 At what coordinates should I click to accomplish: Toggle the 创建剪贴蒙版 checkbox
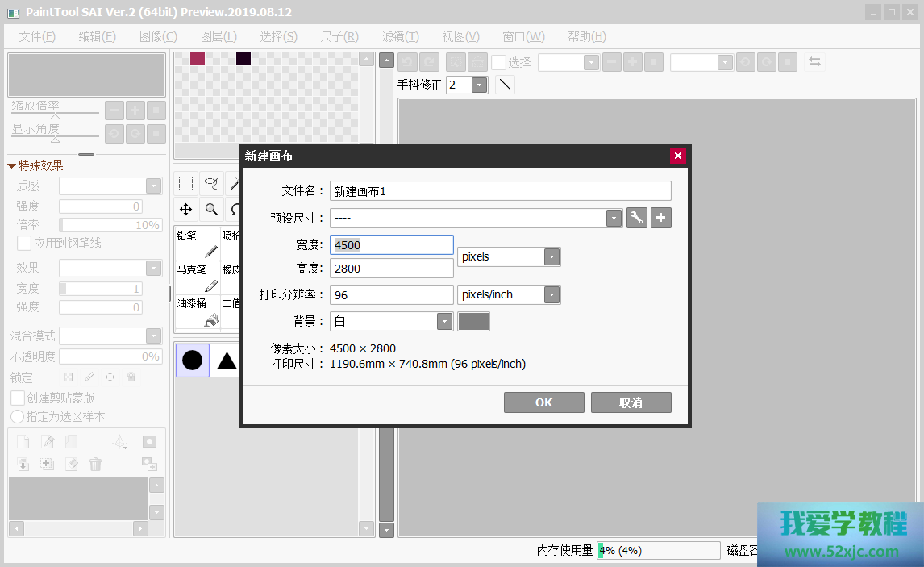coord(18,398)
